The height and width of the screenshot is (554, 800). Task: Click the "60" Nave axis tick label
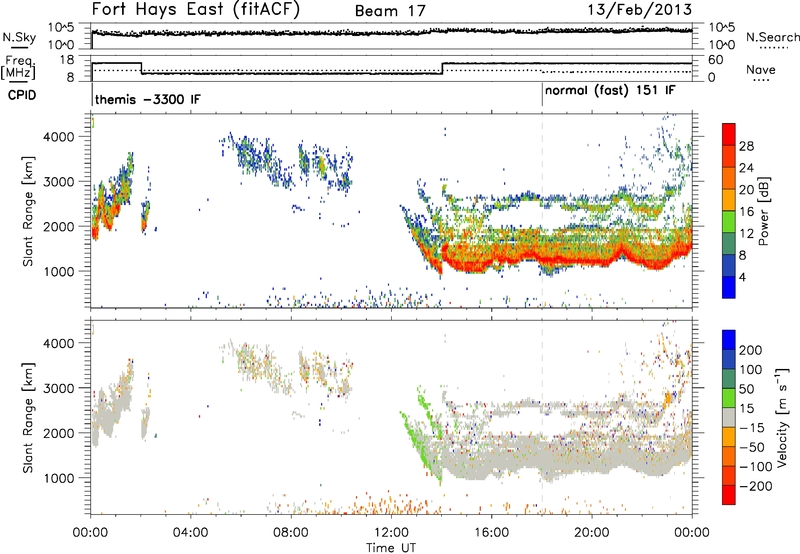pyautogui.click(x=716, y=60)
